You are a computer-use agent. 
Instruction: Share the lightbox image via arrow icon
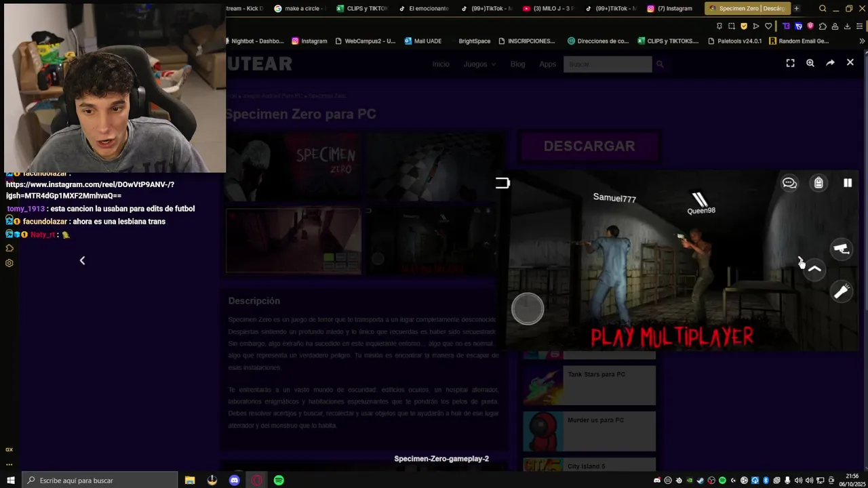click(830, 63)
